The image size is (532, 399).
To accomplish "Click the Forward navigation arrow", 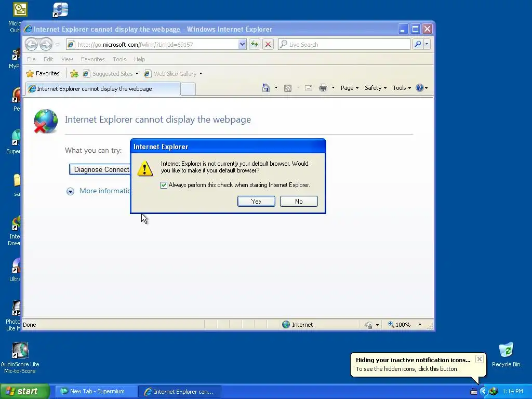I will pos(46,45).
